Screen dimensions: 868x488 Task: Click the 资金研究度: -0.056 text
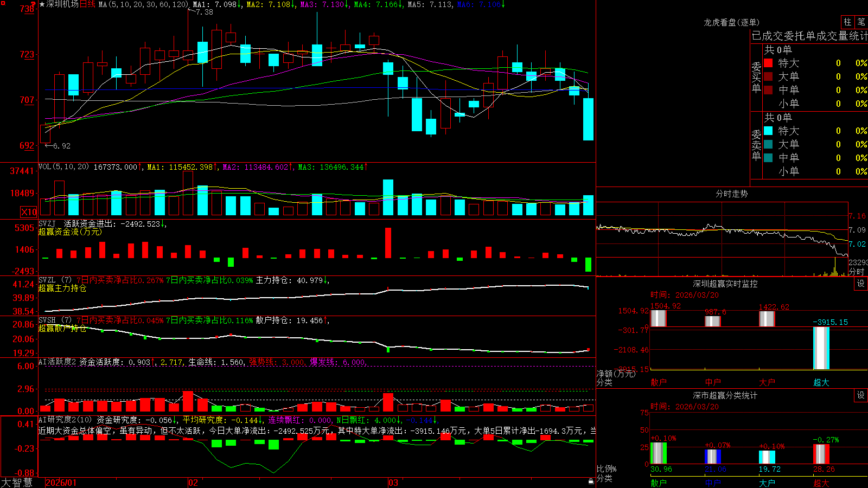[x=135, y=420]
